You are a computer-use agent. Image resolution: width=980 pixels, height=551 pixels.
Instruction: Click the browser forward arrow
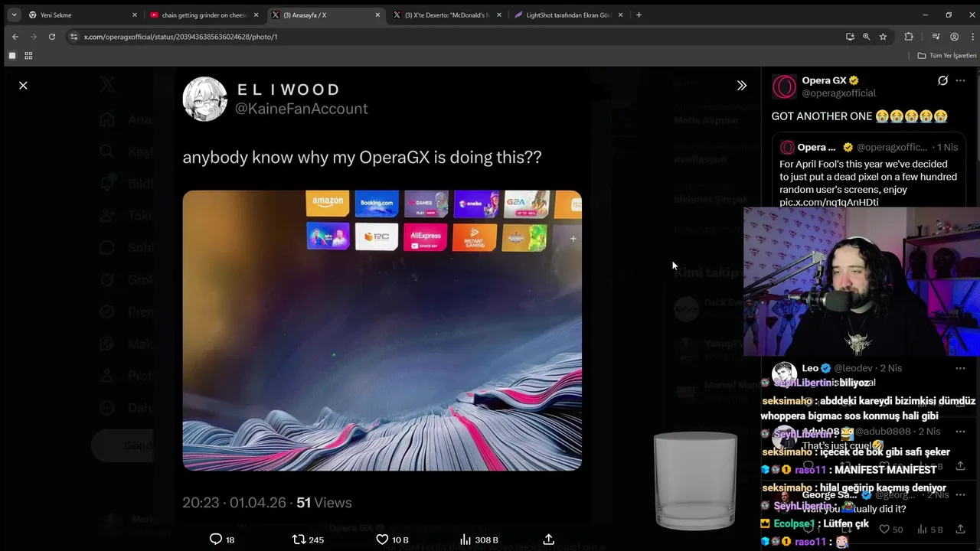[34, 37]
